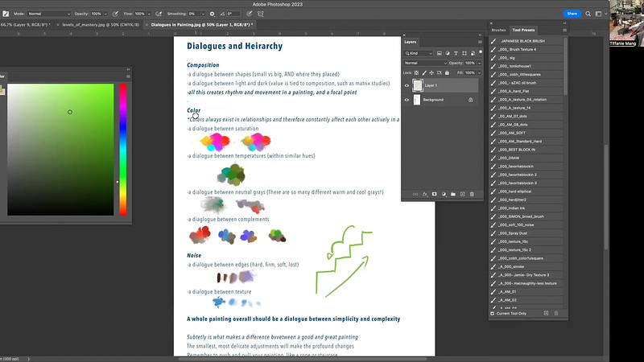
Task: Filter layers by pixel type
Action: (439, 53)
